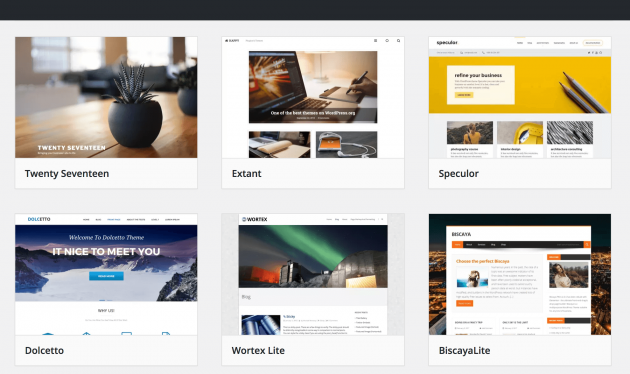Open the Twenty Seventeen theme preview thumbnail
Image resolution: width=630 pixels, height=374 pixels.
[106, 97]
